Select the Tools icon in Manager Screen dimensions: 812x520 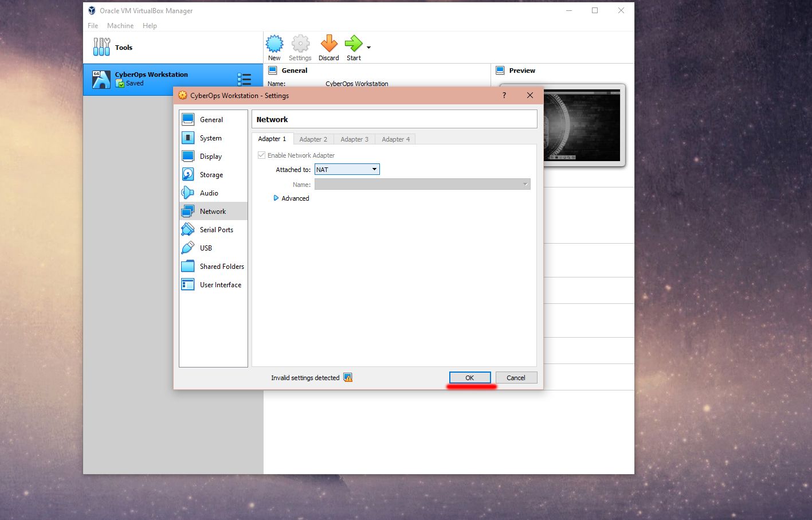101,47
